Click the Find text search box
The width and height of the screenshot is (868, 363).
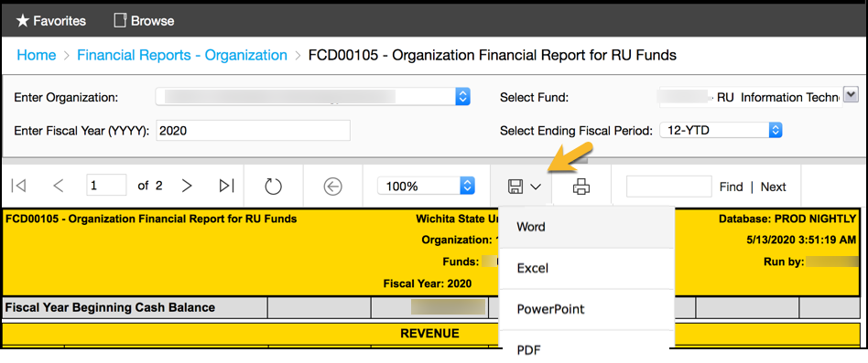point(668,187)
